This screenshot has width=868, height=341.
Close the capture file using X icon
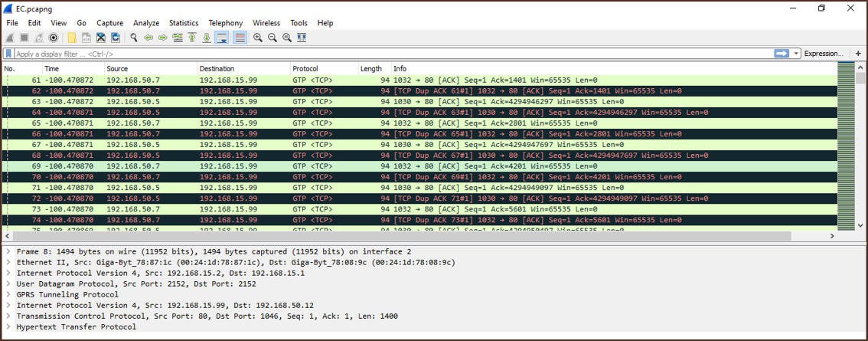coord(101,38)
